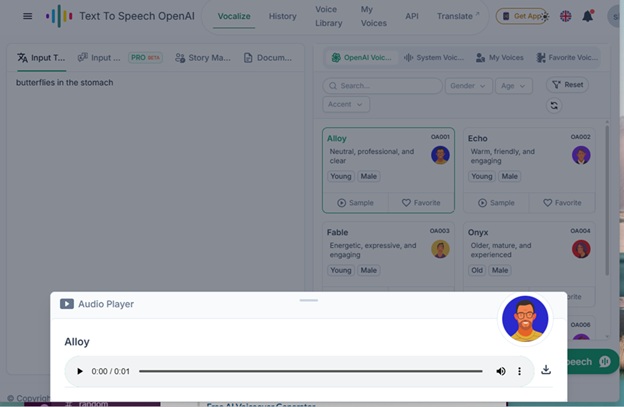624x407 pixels.
Task: Toggle the light/dark theme sun icon
Action: coord(545,16)
